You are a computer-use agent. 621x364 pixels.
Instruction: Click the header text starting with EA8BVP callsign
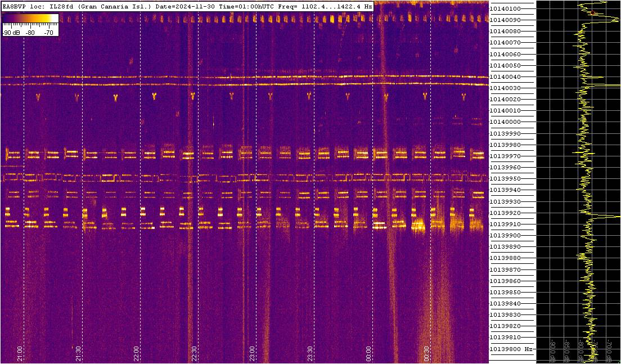coord(187,7)
